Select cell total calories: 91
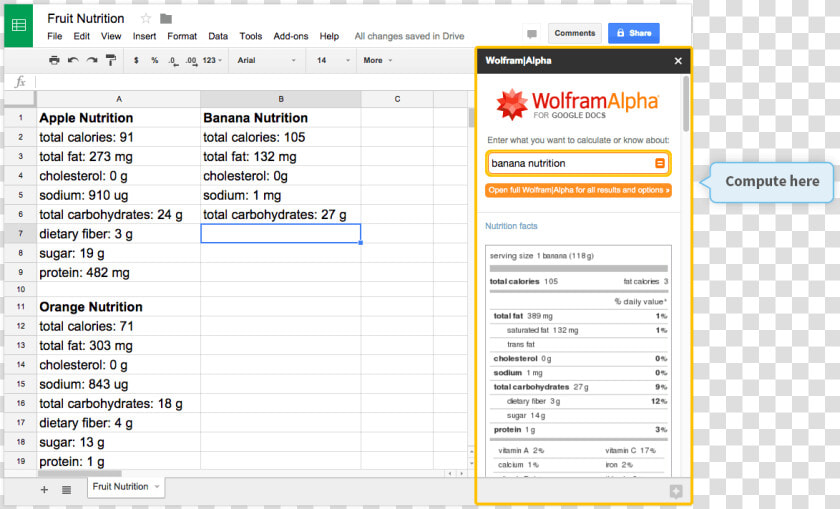The height and width of the screenshot is (509, 840). 118,137
